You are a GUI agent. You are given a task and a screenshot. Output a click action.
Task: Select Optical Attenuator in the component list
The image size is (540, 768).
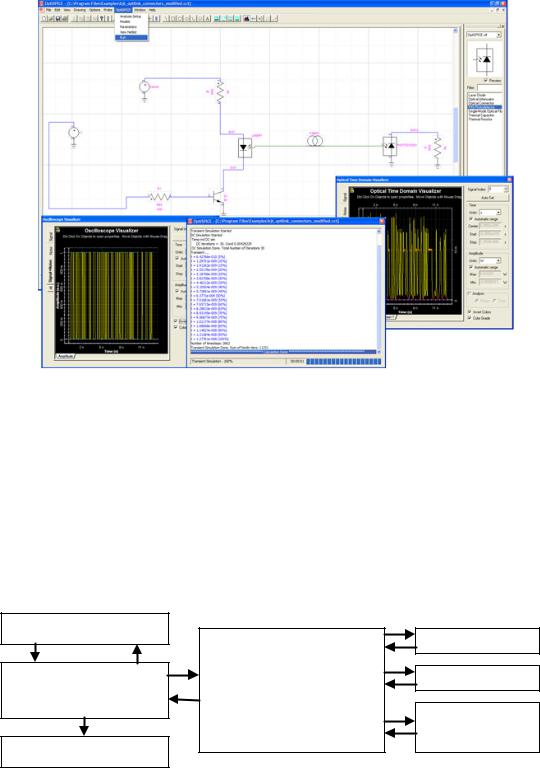[481, 99]
